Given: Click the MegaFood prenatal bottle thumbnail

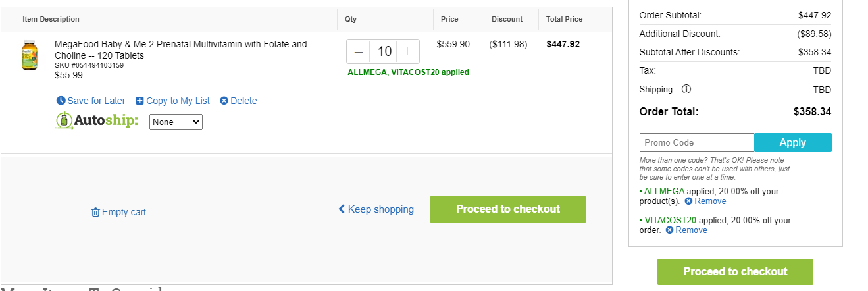Looking at the screenshot, I should tap(30, 55).
